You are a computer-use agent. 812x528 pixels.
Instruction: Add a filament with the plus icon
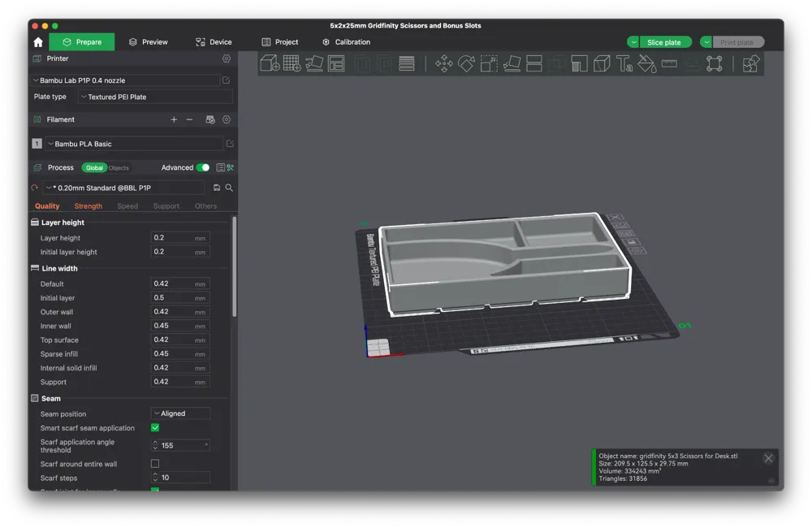174,119
